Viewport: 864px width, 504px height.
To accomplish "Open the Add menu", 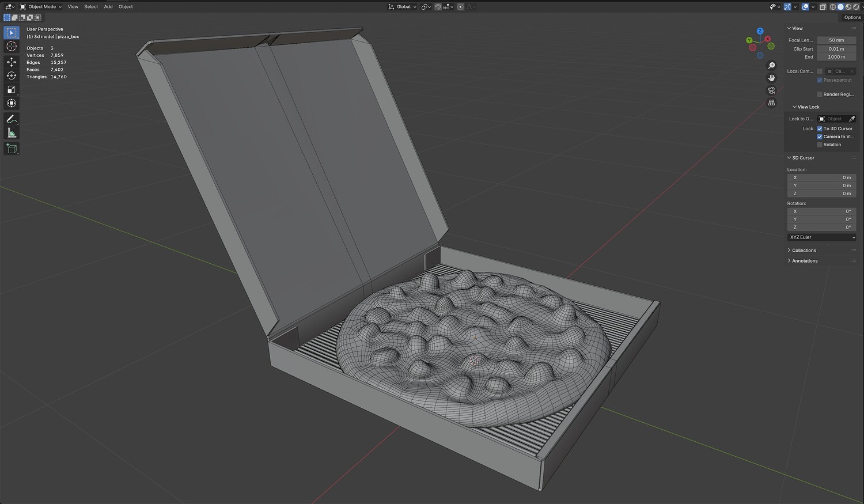I will [x=108, y=7].
